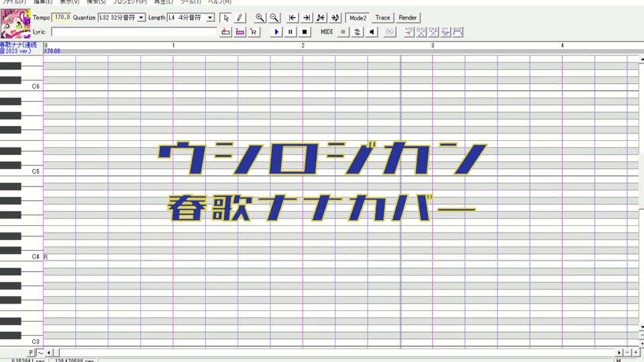Jump to the start with the left-bar arrow
This screenshot has height=362, width=644.
(292, 17)
